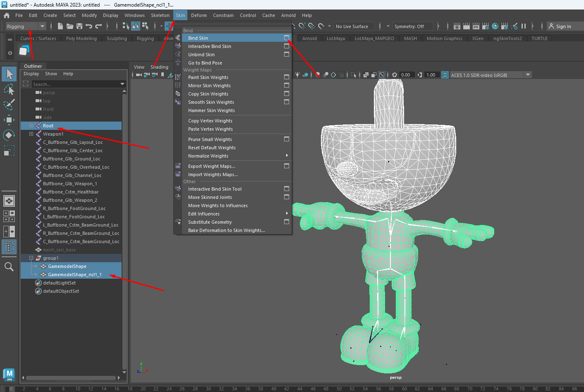Open the Edit Influences submenu
This screenshot has width=584, height=392.
pyautogui.click(x=237, y=214)
